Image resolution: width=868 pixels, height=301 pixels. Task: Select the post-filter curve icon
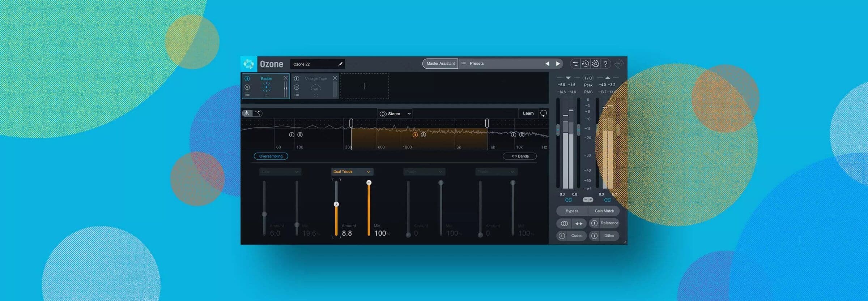pyautogui.click(x=257, y=113)
